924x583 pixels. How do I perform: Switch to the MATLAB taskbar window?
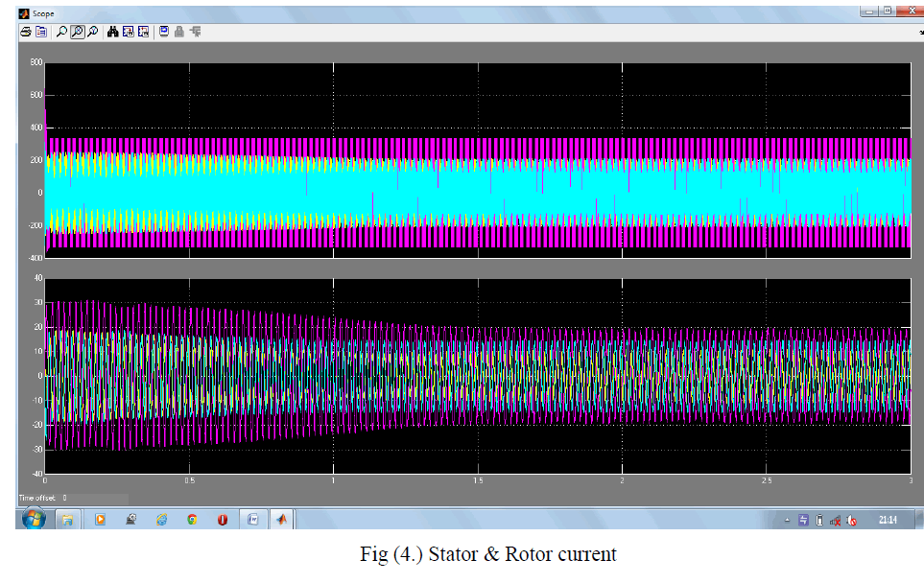tap(283, 519)
